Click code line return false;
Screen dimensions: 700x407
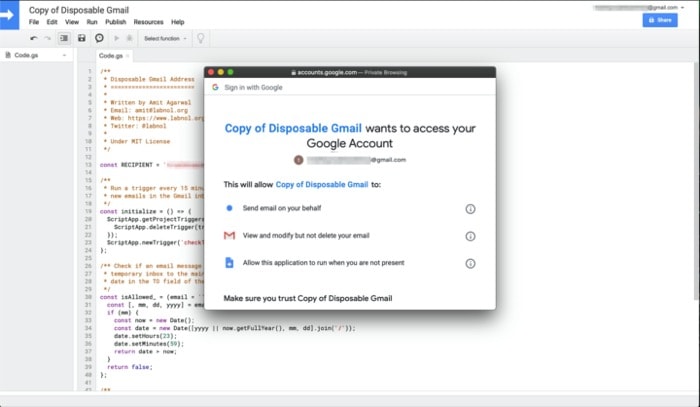pos(130,367)
